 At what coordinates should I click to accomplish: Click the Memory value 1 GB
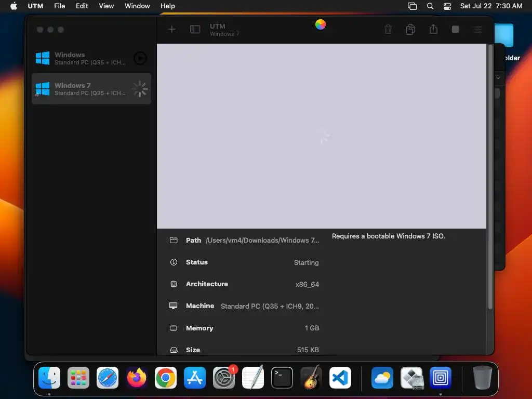(312, 328)
